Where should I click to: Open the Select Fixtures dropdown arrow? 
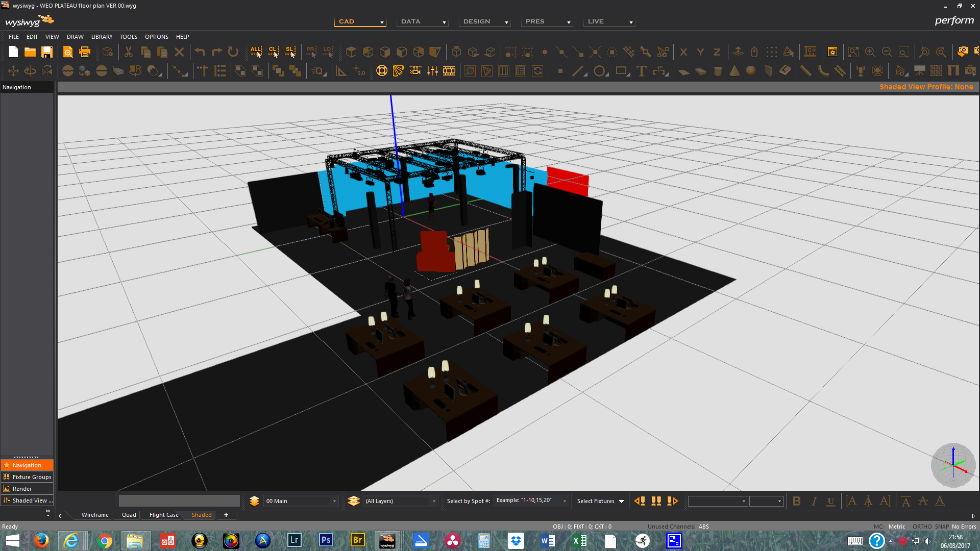[x=622, y=501]
